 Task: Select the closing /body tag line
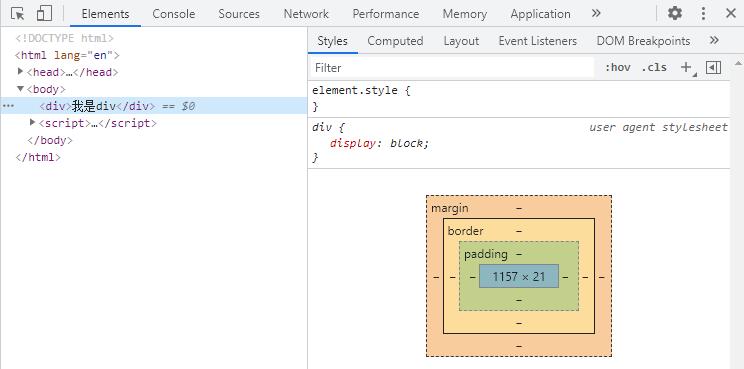[50, 140]
